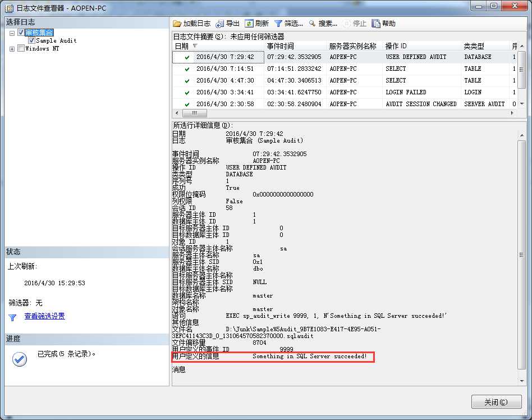Check the Windows NT checkbox
The image size is (532, 420).
(21, 48)
